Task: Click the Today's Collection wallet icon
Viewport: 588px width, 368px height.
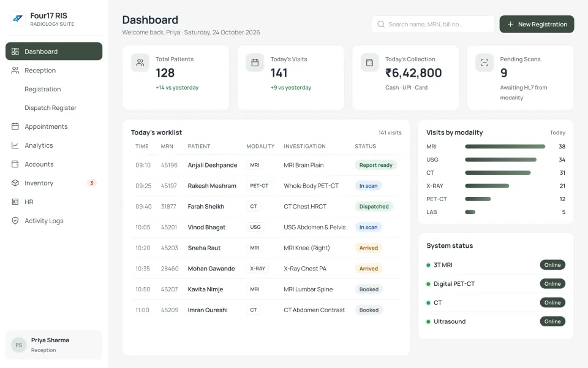Action: 370,63
